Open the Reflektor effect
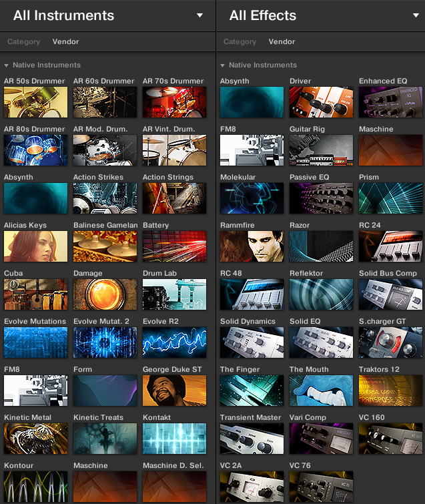The height and width of the screenshot is (504, 425). pyautogui.click(x=321, y=294)
